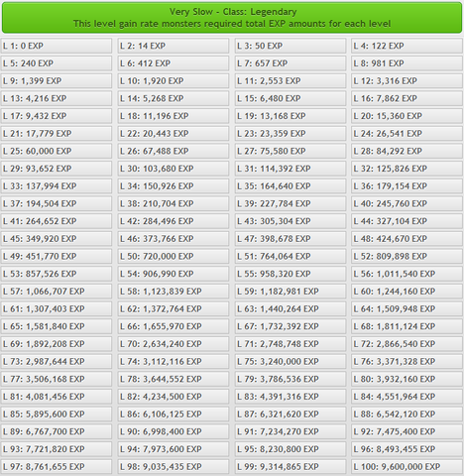Image resolution: width=464 pixels, height=476 pixels.
Task: Click the green Very Slow Legendary header banner
Action: (232, 18)
